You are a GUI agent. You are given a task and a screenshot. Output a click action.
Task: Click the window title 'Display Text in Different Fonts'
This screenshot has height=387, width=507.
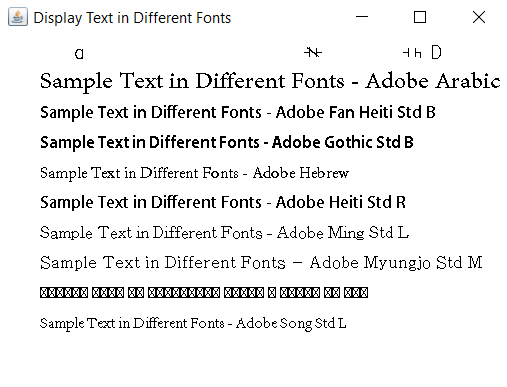coord(132,18)
